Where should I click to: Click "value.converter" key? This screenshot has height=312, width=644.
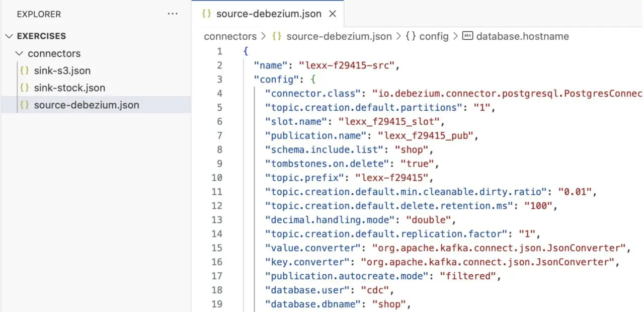(x=313, y=248)
